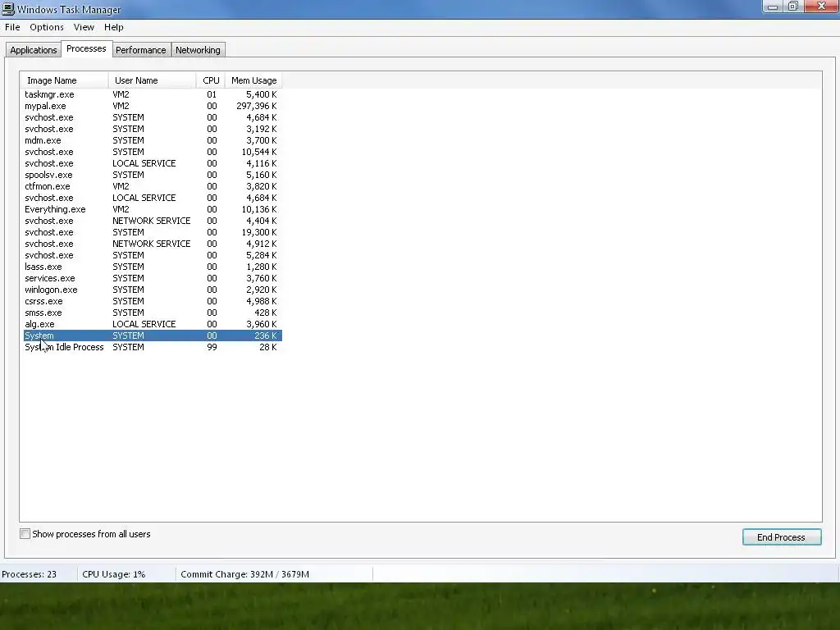Select the winlogon.exe process
Screen dimensions: 840x630
point(152,290)
